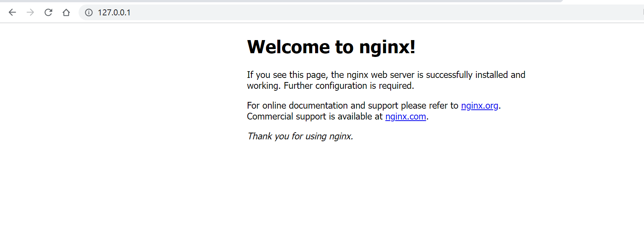Open the nginx.org documentation link
This screenshot has height=248, width=644.
pyautogui.click(x=480, y=106)
